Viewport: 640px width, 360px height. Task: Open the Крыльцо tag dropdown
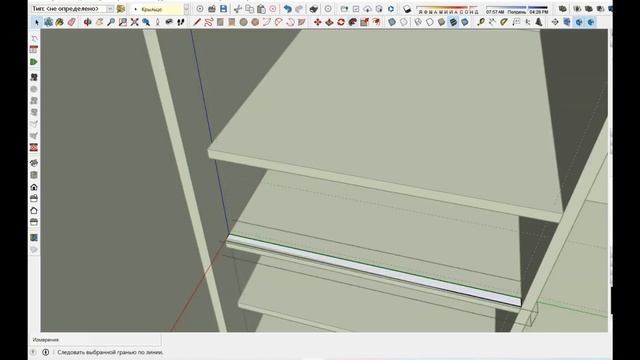[x=159, y=9]
